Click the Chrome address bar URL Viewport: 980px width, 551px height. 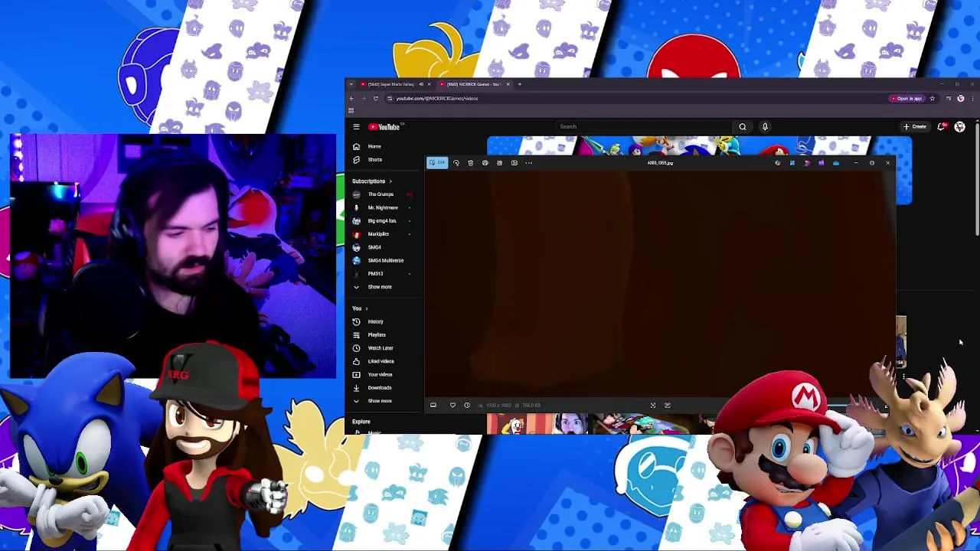[x=437, y=99]
